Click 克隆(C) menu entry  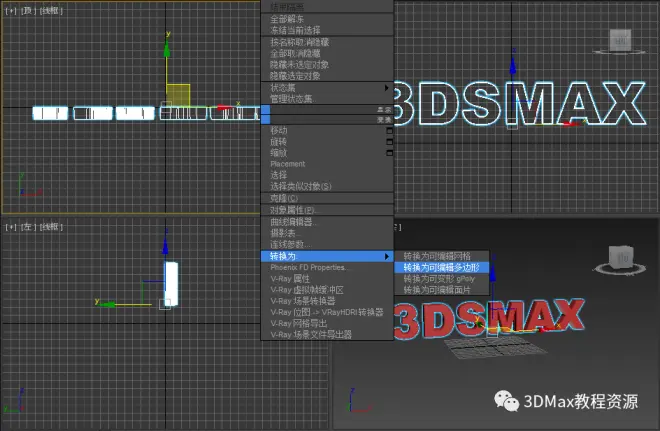pyautogui.click(x=284, y=198)
